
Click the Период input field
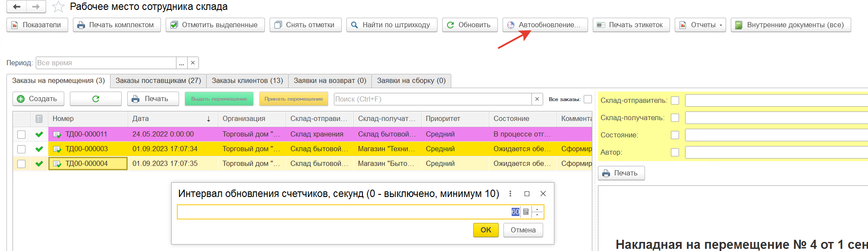click(x=106, y=63)
